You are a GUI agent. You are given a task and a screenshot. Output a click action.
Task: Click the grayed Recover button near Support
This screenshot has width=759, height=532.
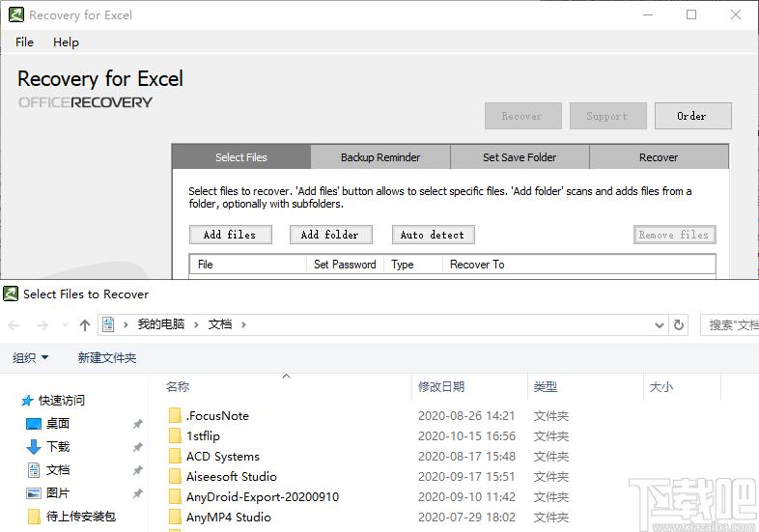tap(522, 116)
